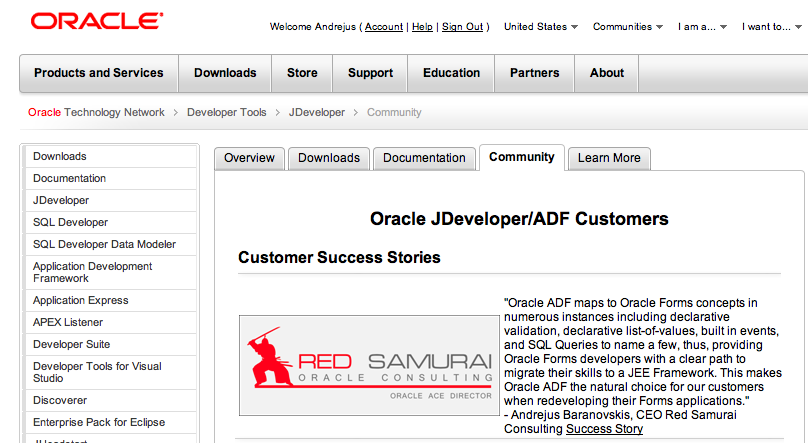
Task: Open the Support menu
Action: pyautogui.click(x=371, y=73)
